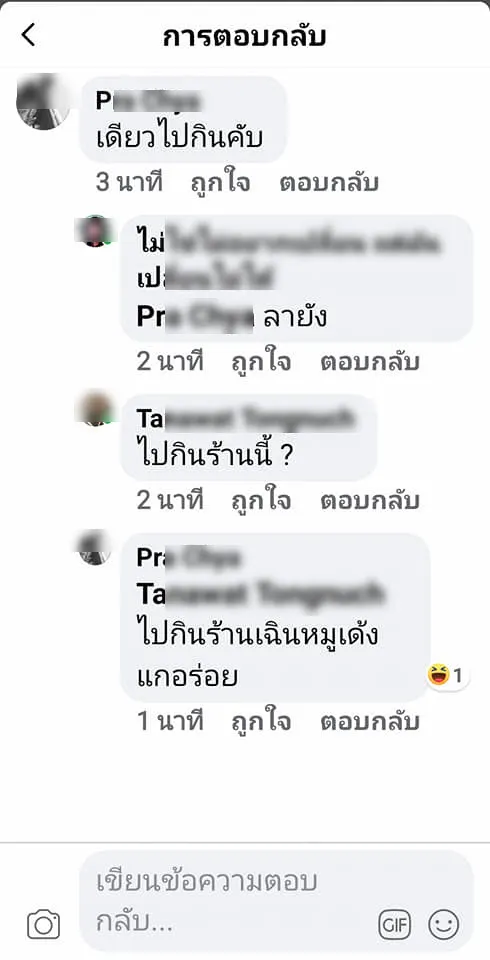Open avatar beside the ลายัง reply

pyautogui.click(x=96, y=231)
